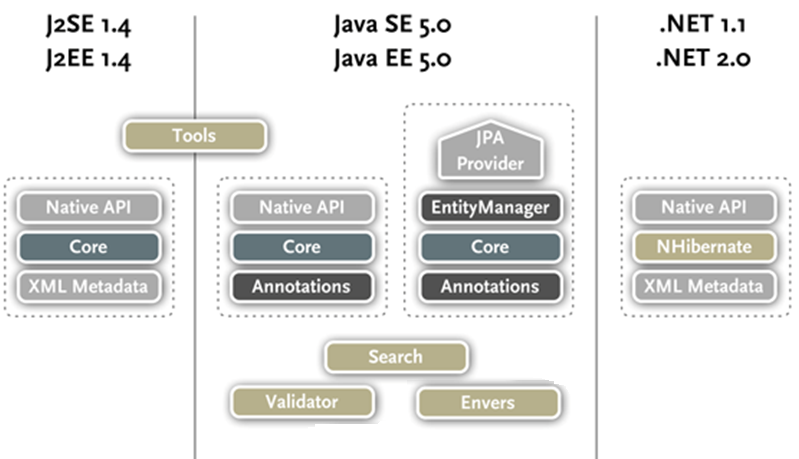Click Annotations box below Native API stack

pyautogui.click(x=302, y=287)
